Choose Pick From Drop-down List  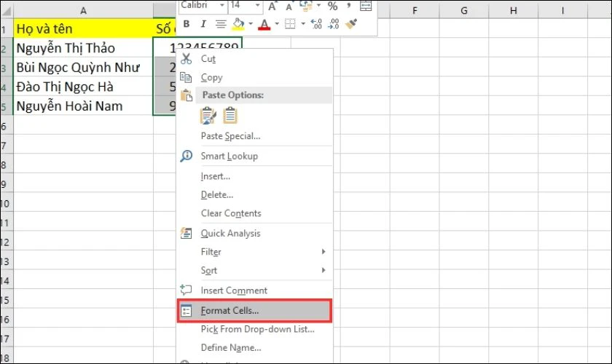pos(255,329)
